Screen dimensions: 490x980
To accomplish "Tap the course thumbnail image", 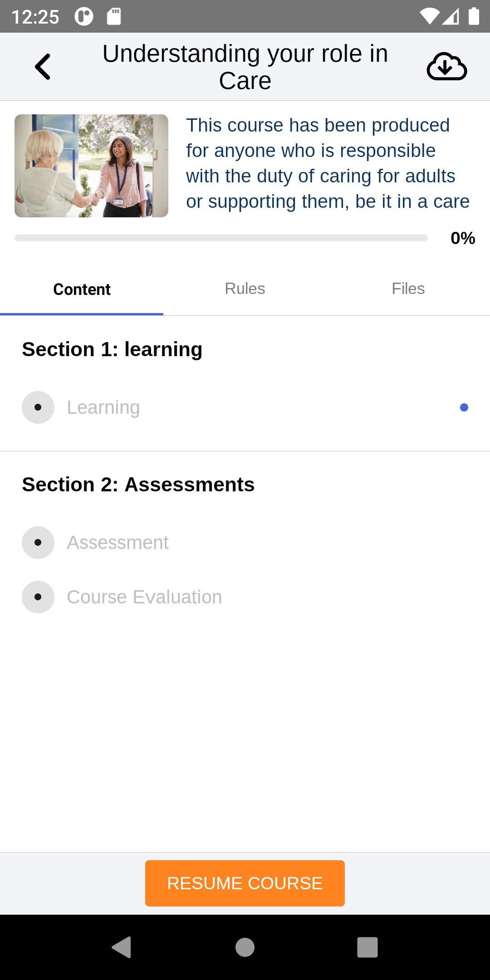I will click(x=91, y=166).
